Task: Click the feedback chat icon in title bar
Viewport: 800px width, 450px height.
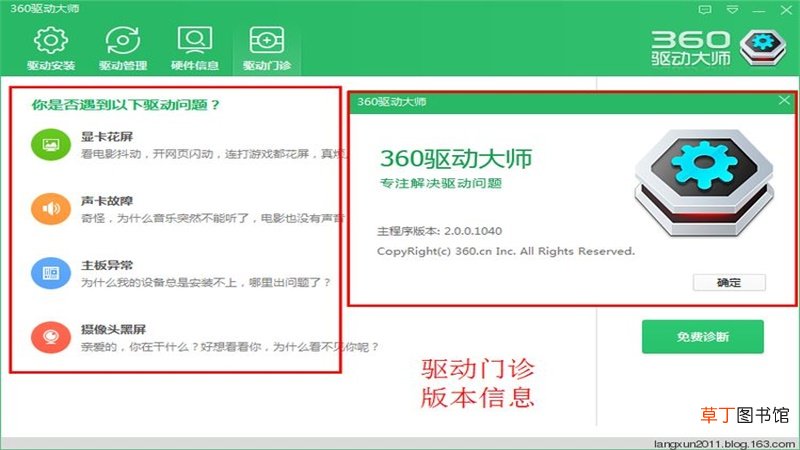Action: click(x=705, y=10)
